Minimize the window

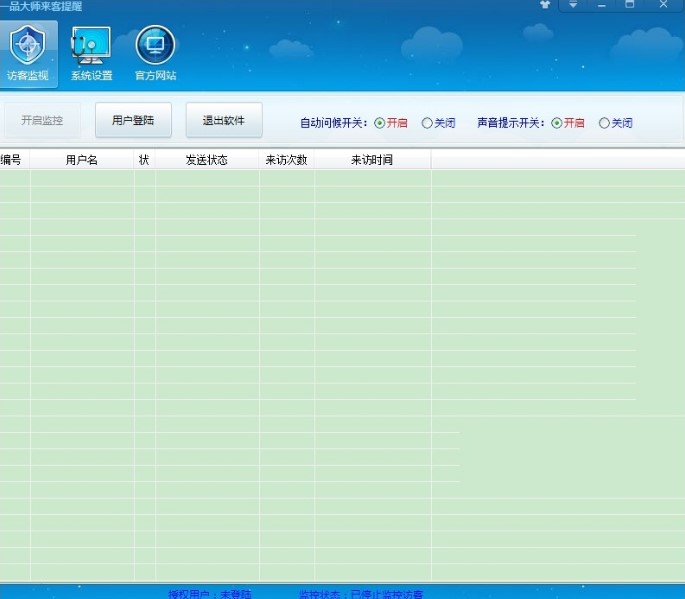click(x=602, y=5)
